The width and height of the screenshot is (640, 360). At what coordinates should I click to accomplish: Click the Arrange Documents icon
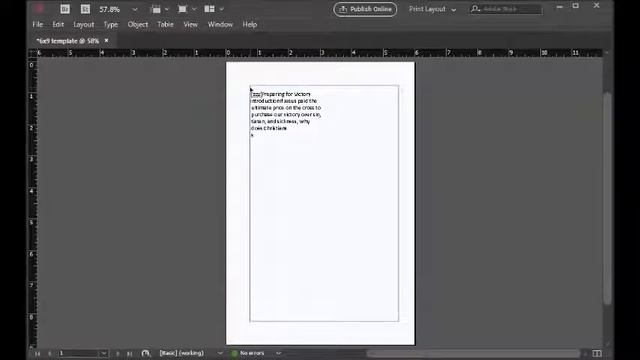pos(209,9)
